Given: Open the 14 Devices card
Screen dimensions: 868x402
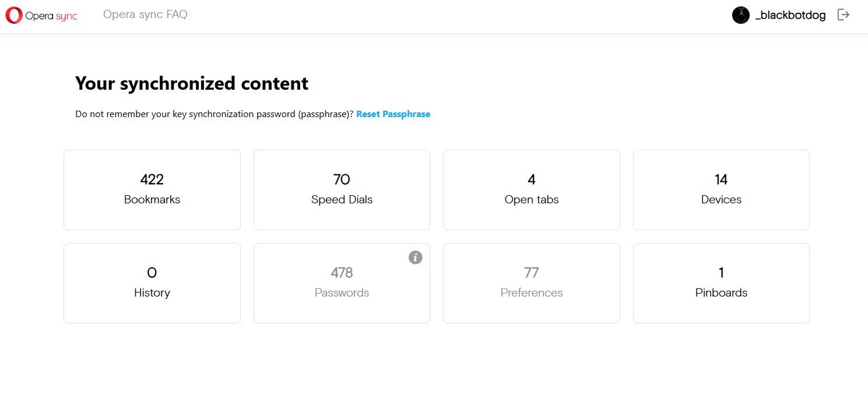Looking at the screenshot, I should click(721, 190).
